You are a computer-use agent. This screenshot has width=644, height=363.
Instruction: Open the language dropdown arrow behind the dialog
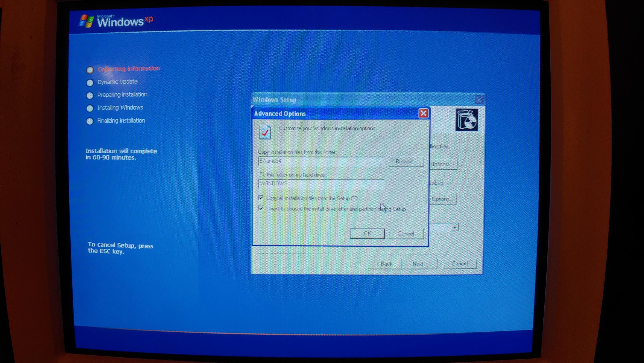454,227
